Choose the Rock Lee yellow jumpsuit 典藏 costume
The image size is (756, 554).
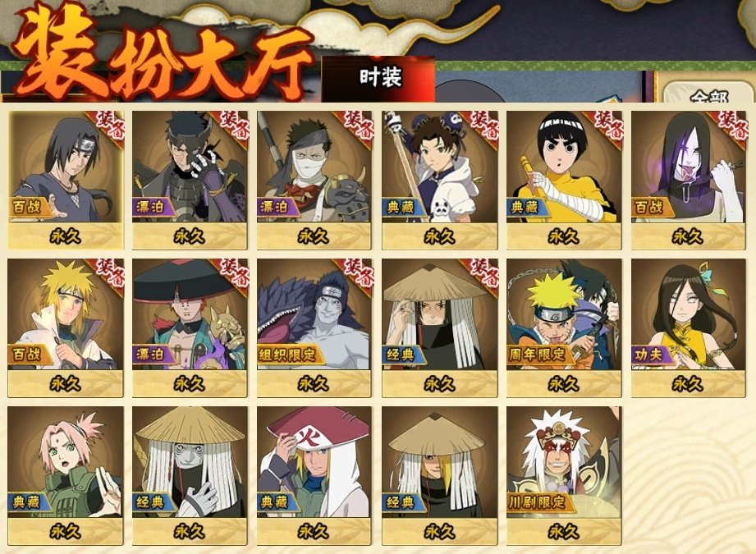pyautogui.click(x=564, y=180)
